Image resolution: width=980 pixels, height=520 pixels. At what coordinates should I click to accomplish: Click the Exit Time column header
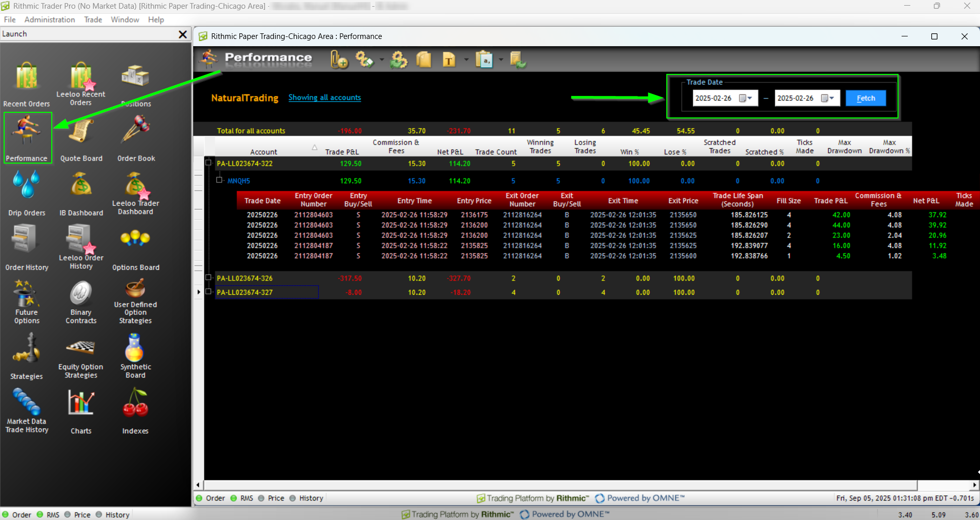(x=623, y=201)
